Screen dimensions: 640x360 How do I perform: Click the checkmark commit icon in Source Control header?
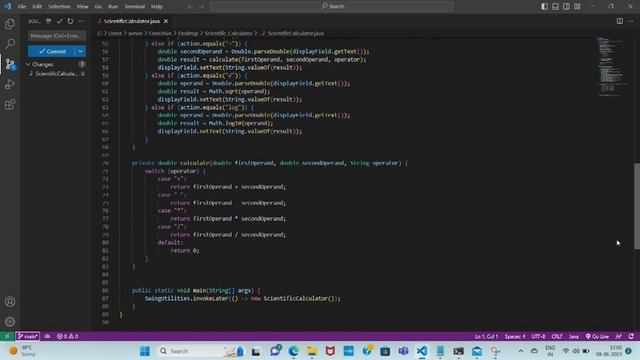coord(60,21)
